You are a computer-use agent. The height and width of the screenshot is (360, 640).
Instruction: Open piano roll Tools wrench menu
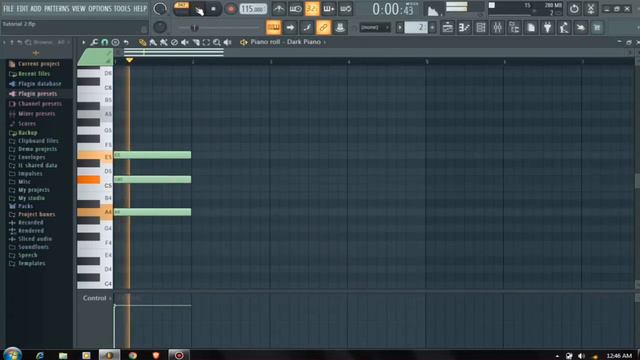click(x=94, y=42)
